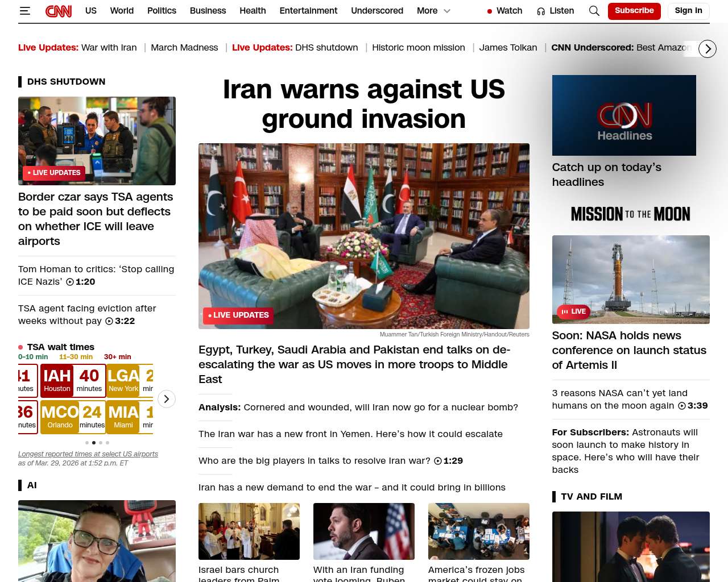This screenshot has height=582, width=728.
Task: Click the red Subscribe button
Action: tap(634, 11)
